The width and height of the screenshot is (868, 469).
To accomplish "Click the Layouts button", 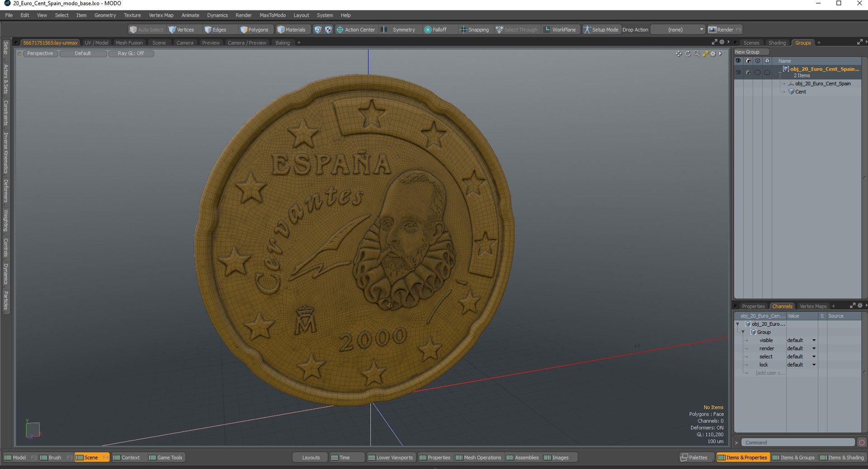I will [311, 458].
